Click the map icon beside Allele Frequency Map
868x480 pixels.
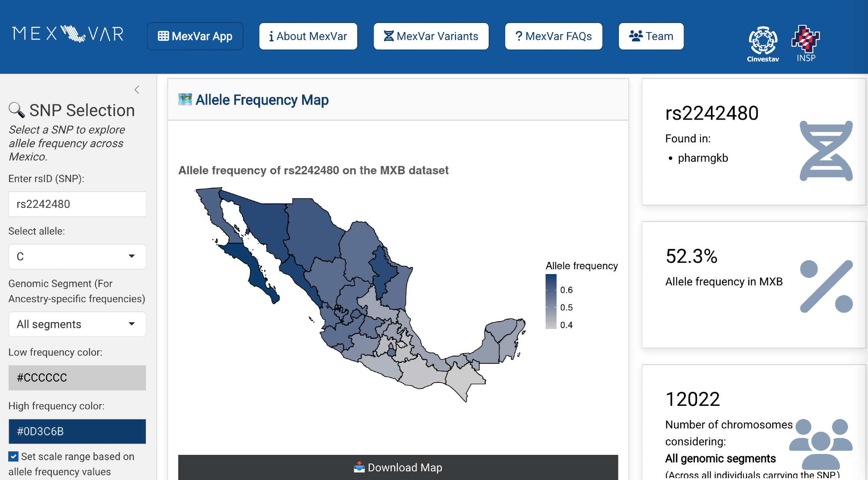pos(185,99)
